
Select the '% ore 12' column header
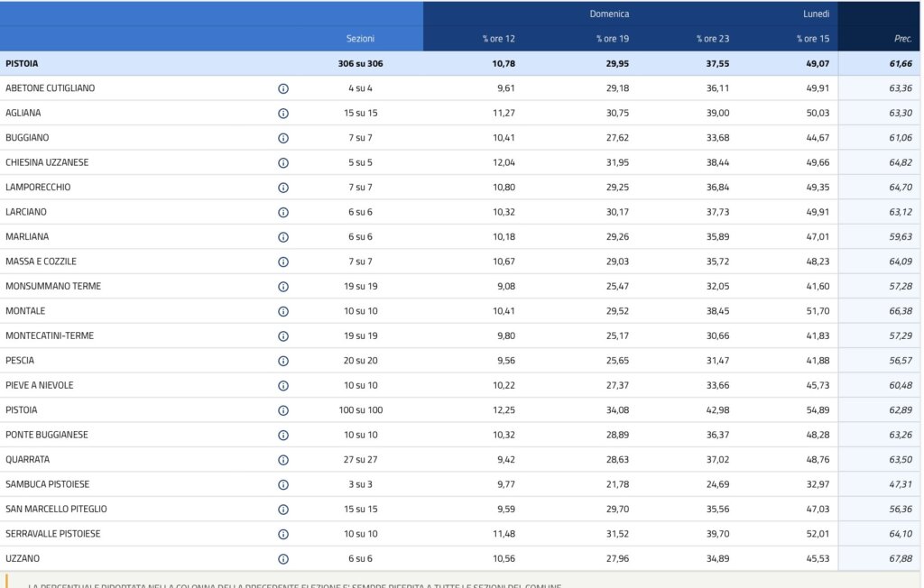pos(498,39)
